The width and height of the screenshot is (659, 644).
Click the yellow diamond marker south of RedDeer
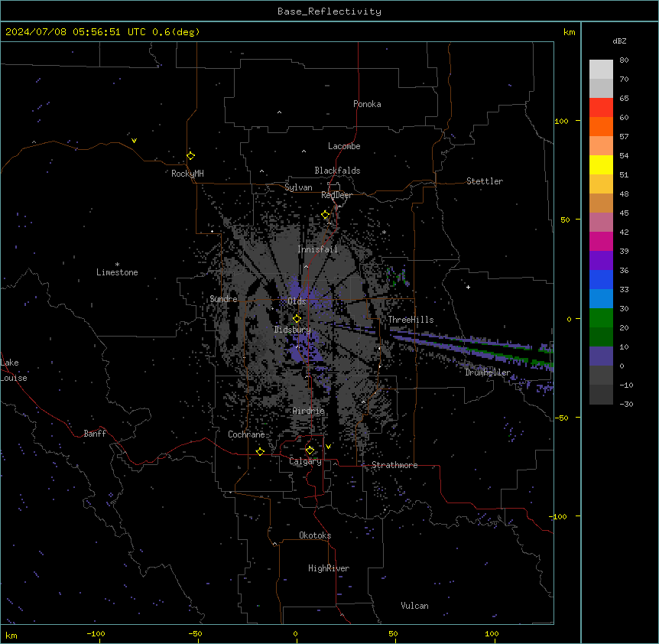[326, 215]
